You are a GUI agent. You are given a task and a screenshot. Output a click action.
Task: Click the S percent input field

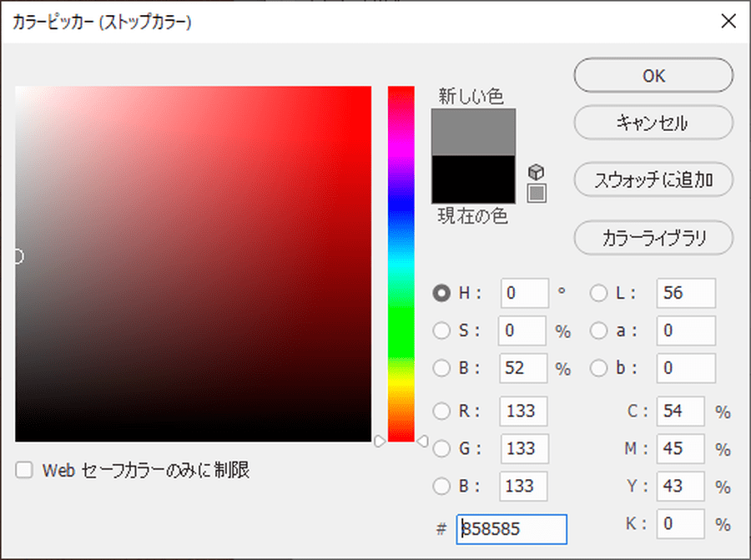tap(522, 330)
